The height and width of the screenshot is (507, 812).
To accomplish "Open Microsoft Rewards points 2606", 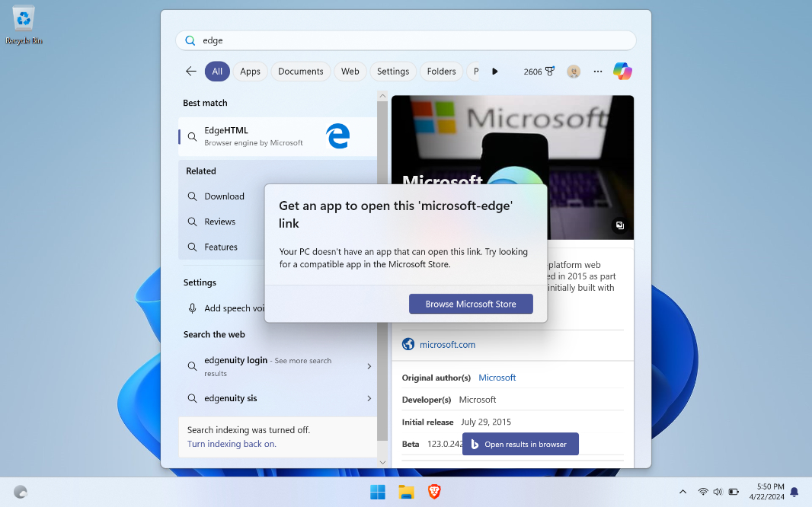I will (539, 72).
